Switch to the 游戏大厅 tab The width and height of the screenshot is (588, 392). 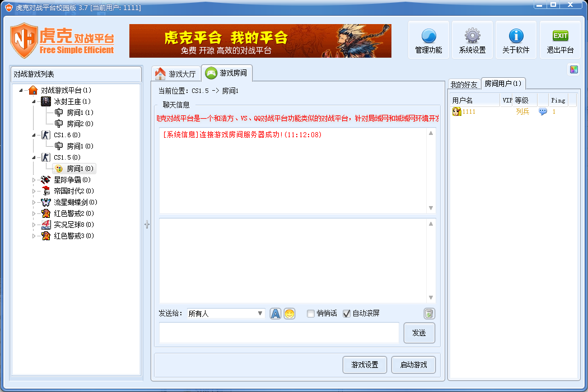point(176,73)
